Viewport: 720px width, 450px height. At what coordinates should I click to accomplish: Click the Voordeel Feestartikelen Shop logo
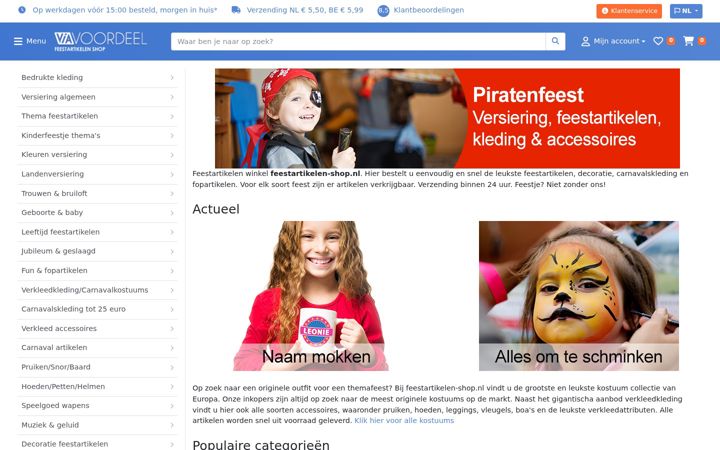point(101,41)
